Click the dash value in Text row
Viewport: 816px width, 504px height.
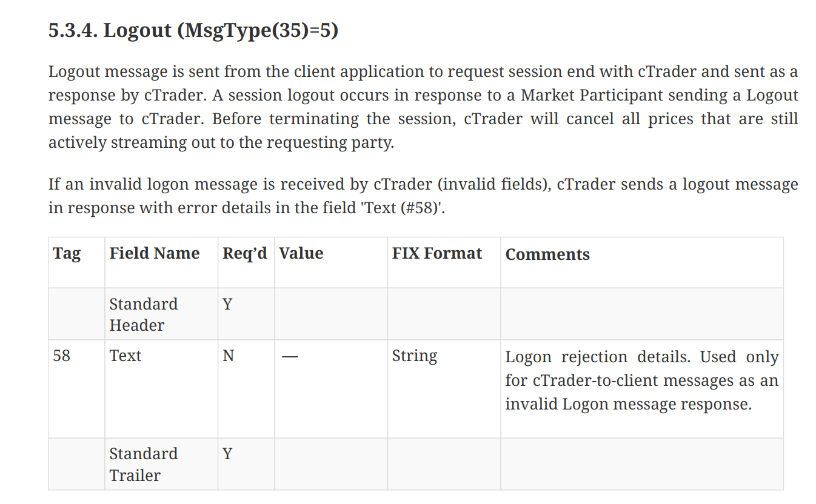[x=290, y=357]
